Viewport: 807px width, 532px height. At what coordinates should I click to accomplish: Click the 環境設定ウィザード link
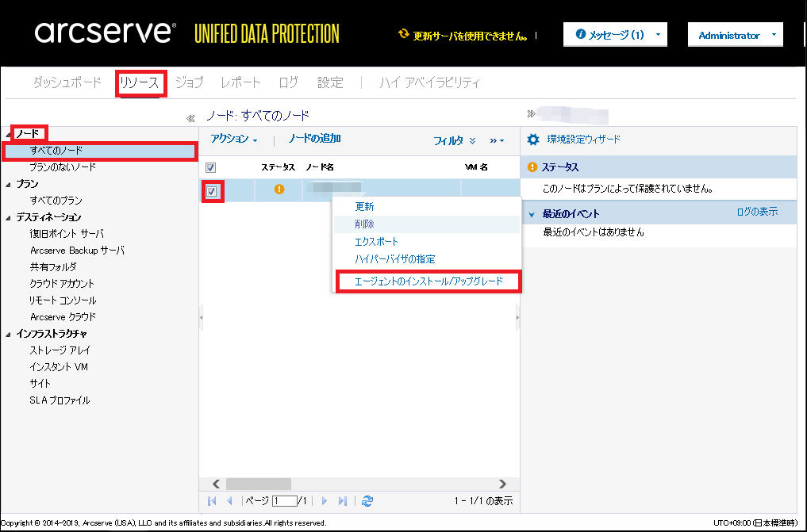click(x=584, y=140)
